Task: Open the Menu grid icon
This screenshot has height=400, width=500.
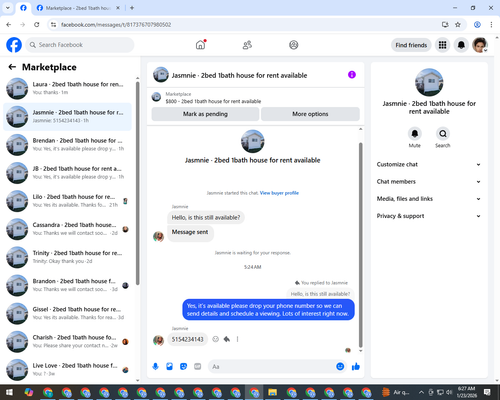Action: pyautogui.click(x=442, y=45)
